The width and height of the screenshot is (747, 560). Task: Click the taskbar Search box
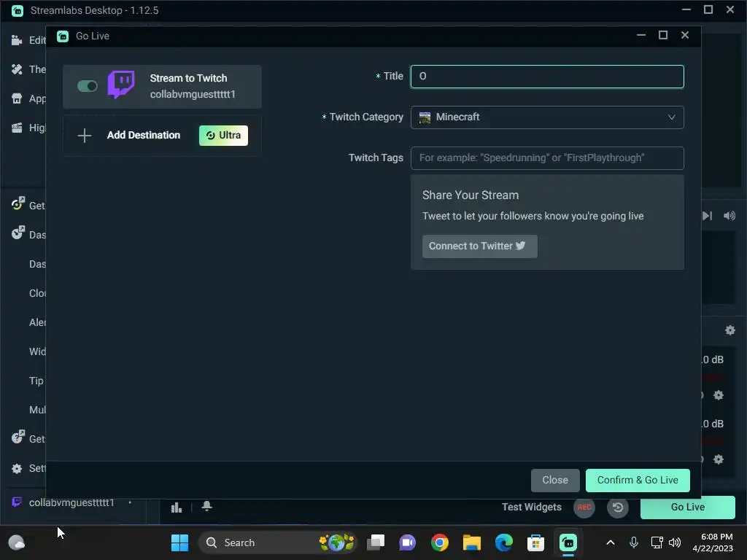[x=277, y=542]
